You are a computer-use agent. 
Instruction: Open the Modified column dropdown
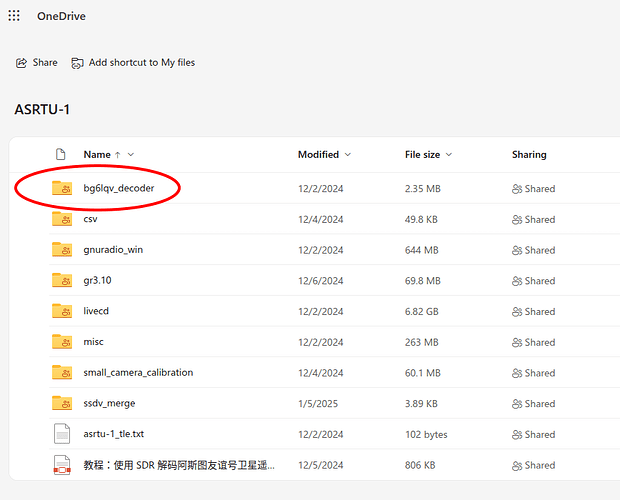click(348, 155)
